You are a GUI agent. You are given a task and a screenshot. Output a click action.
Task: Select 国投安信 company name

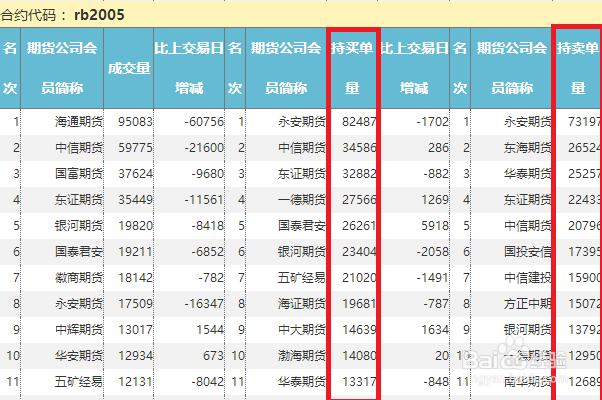coord(528,251)
